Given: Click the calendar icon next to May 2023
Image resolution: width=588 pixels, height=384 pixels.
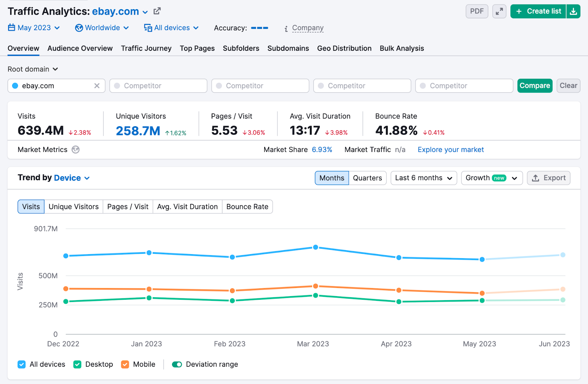Looking at the screenshot, I should pyautogui.click(x=12, y=28).
